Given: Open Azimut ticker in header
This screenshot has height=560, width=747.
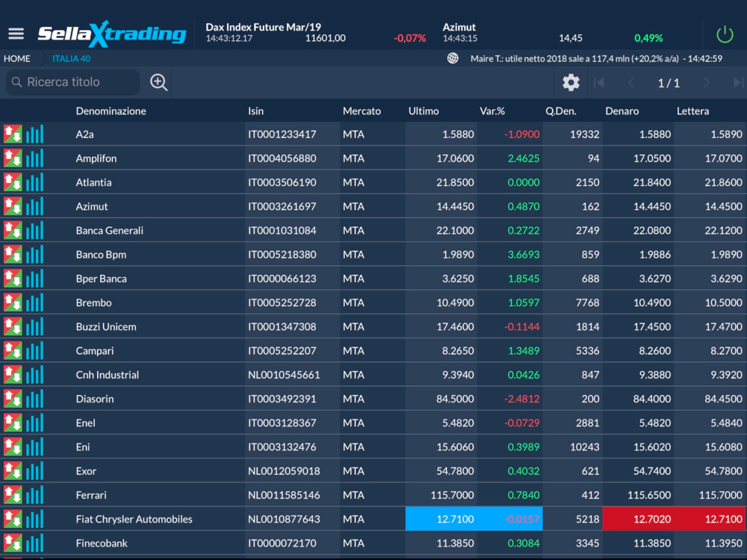Looking at the screenshot, I should pyautogui.click(x=553, y=32).
